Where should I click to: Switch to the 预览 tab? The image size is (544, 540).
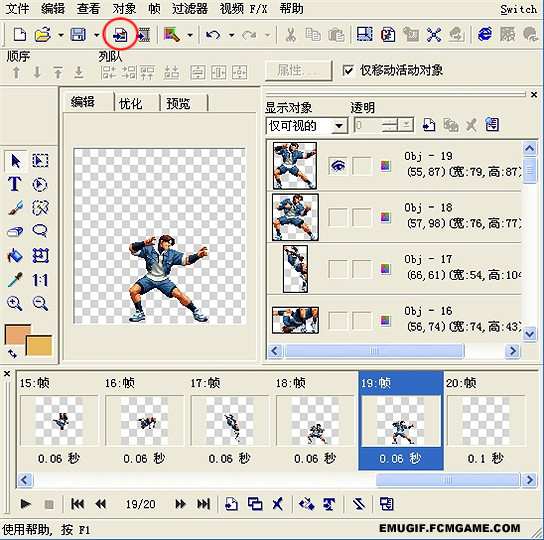[178, 103]
